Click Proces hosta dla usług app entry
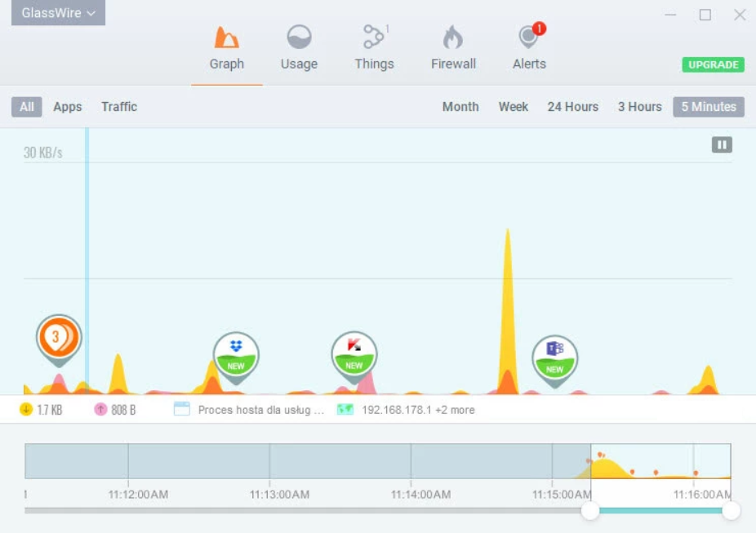The height and width of the screenshot is (533, 756). tap(260, 410)
